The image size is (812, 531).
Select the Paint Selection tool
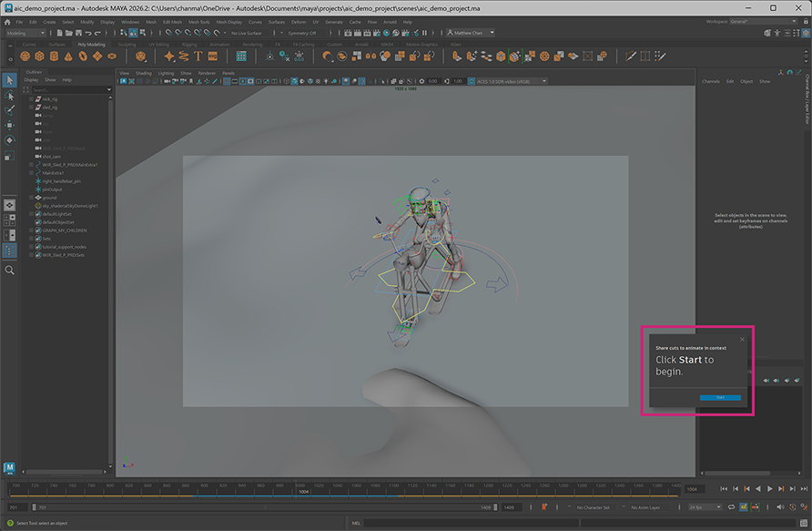8,108
